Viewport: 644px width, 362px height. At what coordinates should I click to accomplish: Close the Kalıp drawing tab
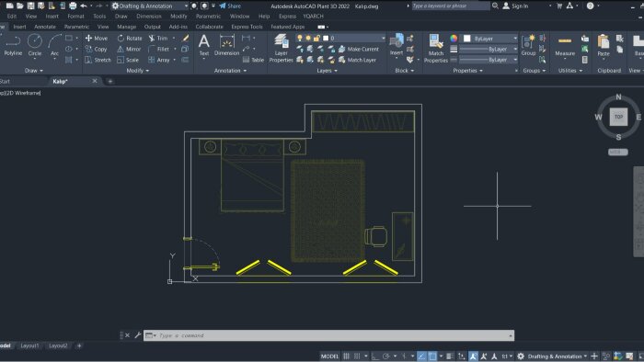(95, 81)
